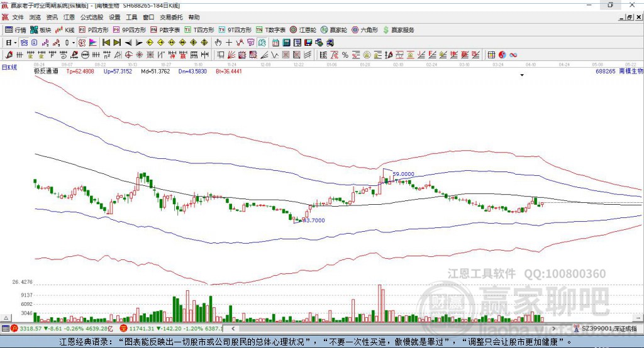Restore the inner chart window
This screenshot has width=644, height=348.
click(x=630, y=17)
